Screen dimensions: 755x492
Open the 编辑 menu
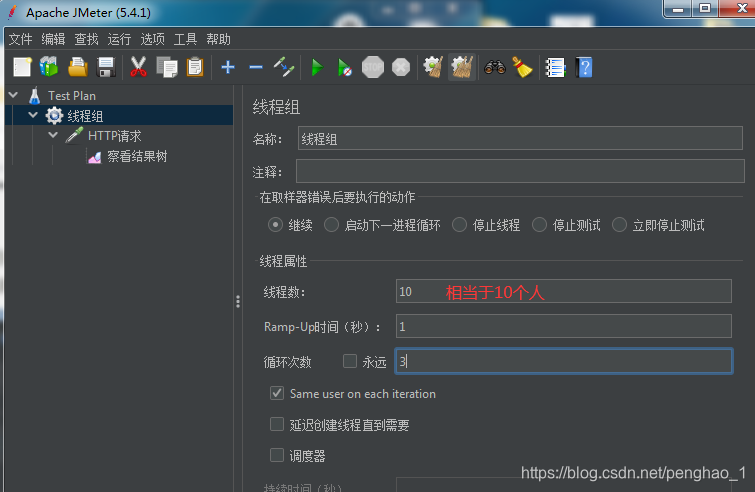click(x=53, y=39)
